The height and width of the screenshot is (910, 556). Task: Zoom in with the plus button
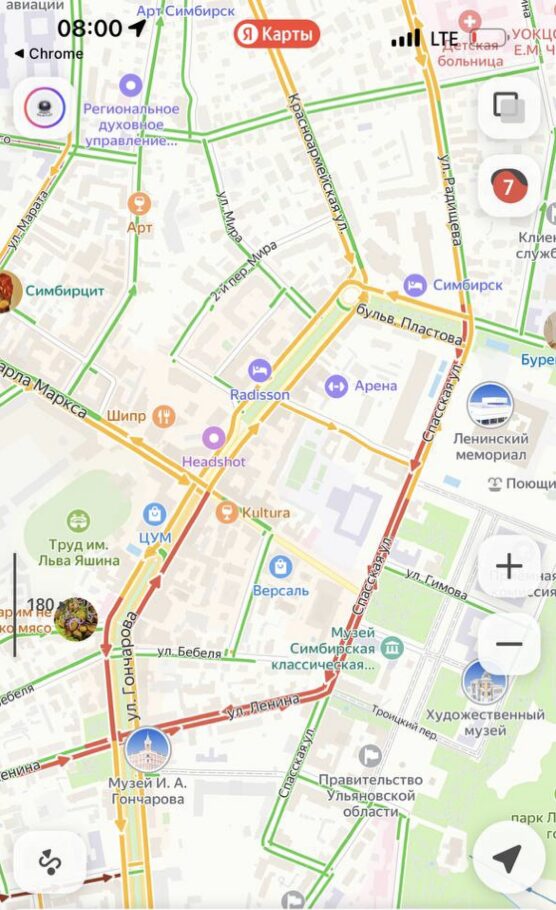click(x=509, y=566)
